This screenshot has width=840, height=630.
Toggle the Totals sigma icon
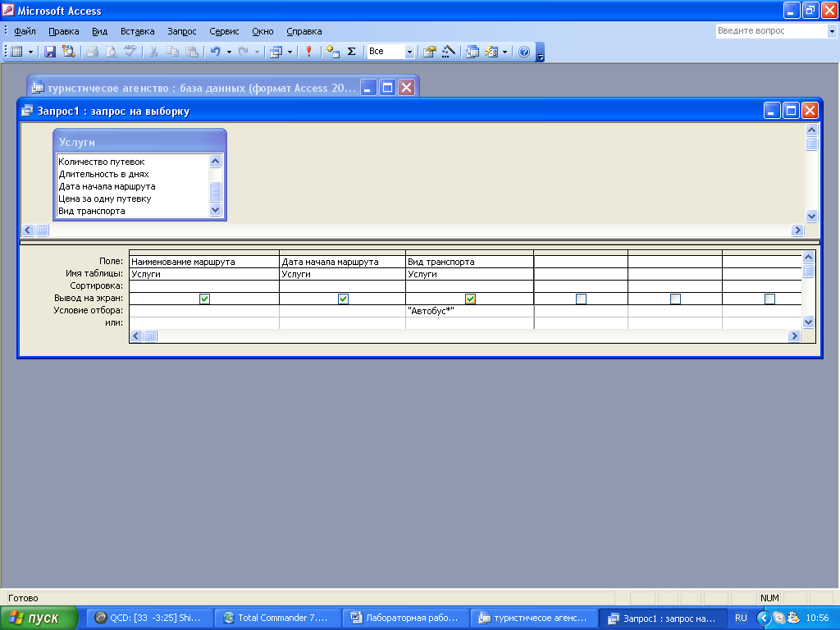click(351, 52)
